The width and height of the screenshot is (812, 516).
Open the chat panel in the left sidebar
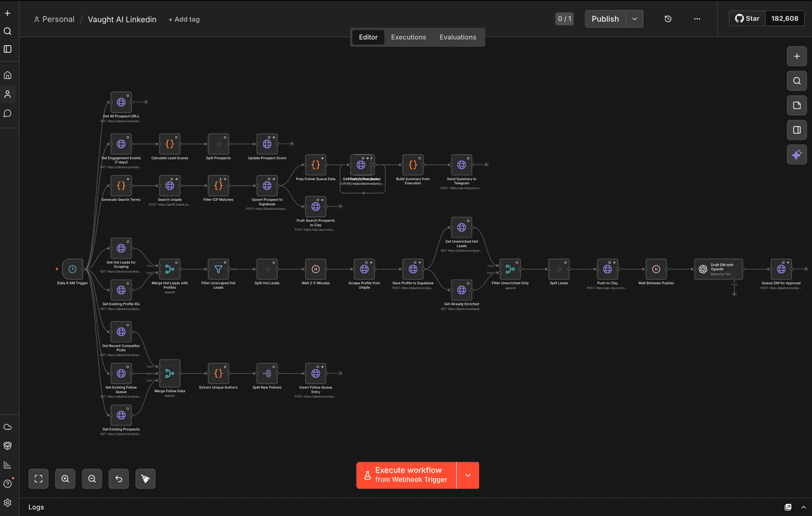(7, 113)
